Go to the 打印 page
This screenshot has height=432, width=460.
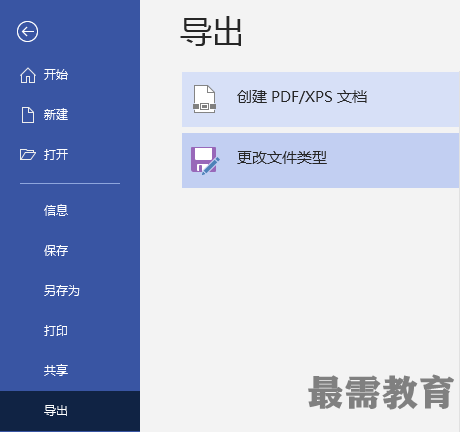click(x=56, y=330)
